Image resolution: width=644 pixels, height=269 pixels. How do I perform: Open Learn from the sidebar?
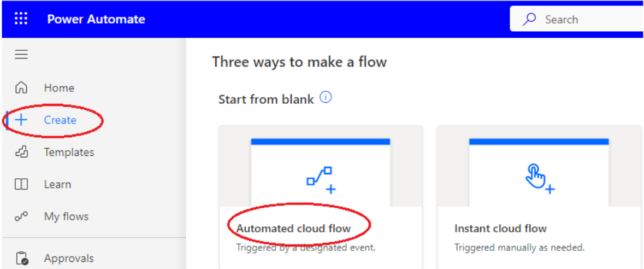coord(57,184)
